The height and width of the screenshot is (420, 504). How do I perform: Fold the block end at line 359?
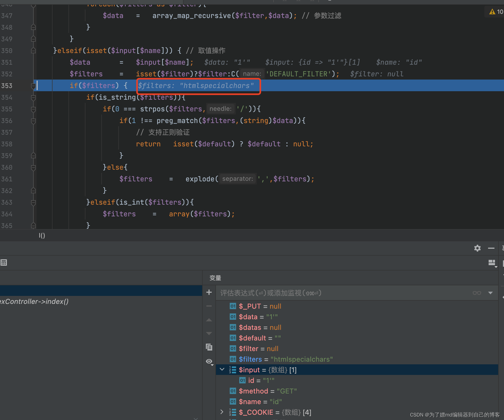tap(33, 155)
